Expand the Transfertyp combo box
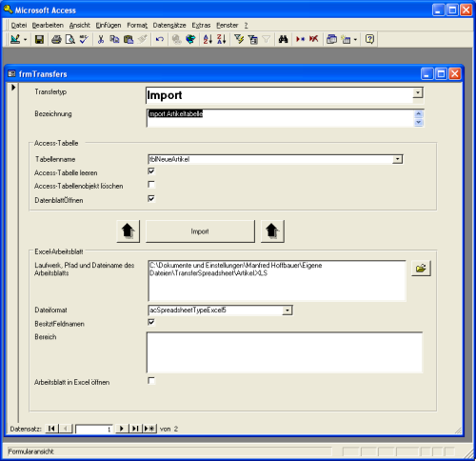 (x=418, y=92)
